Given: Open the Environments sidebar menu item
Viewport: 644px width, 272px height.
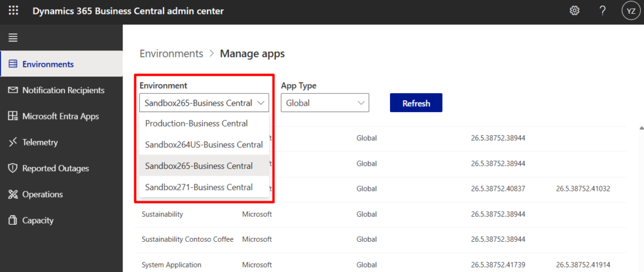Looking at the screenshot, I should pyautogui.click(x=48, y=64).
